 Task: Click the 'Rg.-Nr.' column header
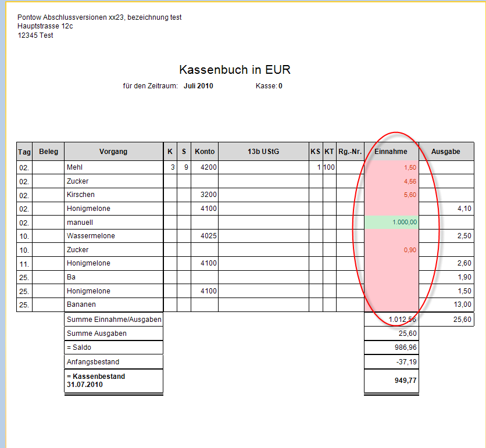point(350,152)
